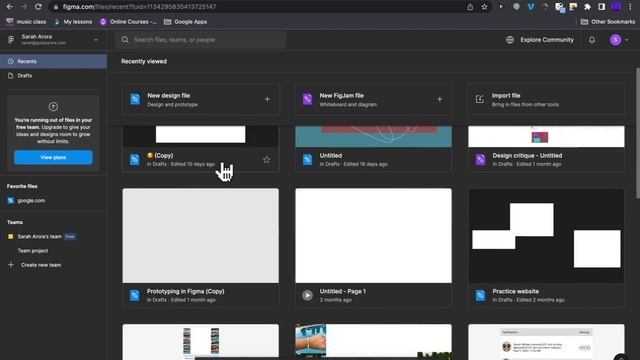Open Chrome three-dot menu
The height and width of the screenshot is (360, 640).
[x=631, y=7]
